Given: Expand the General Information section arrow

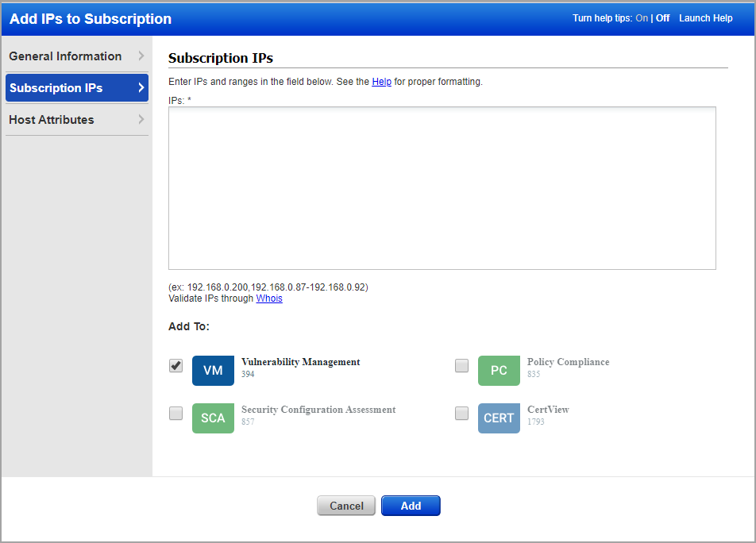Looking at the screenshot, I should [x=141, y=56].
